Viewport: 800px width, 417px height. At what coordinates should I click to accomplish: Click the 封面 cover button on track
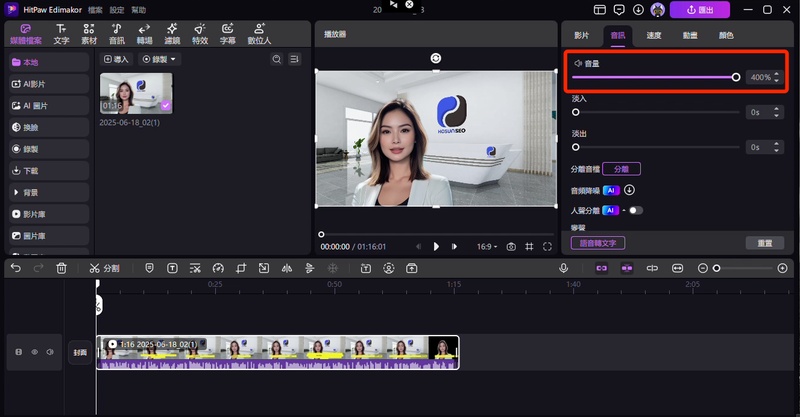pos(80,352)
